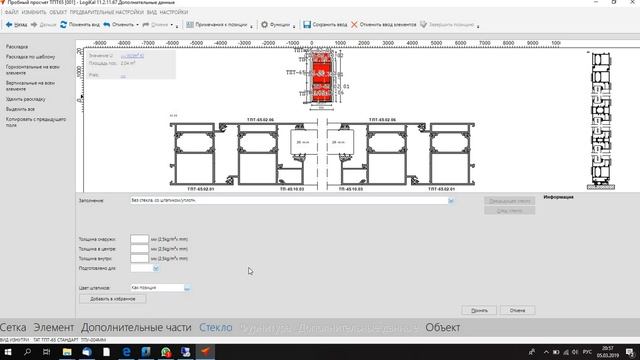Click the Принять button
This screenshot has height=360, width=640.
tap(479, 310)
